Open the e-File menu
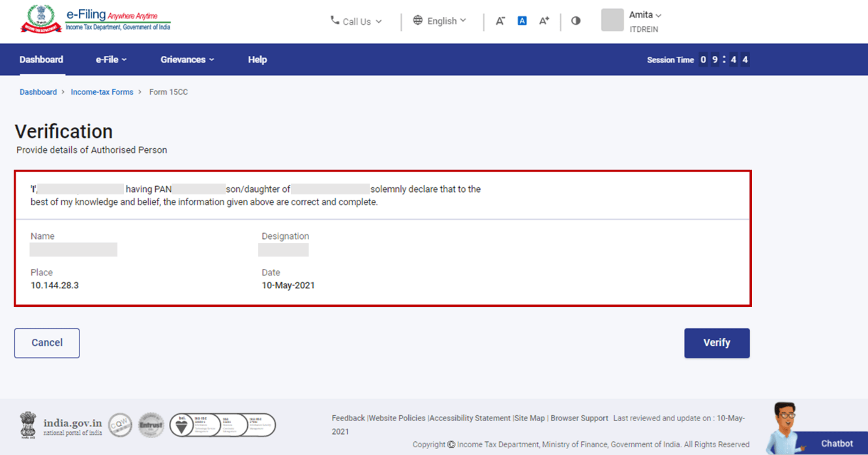Viewport: 868px width, 455px height. click(111, 59)
